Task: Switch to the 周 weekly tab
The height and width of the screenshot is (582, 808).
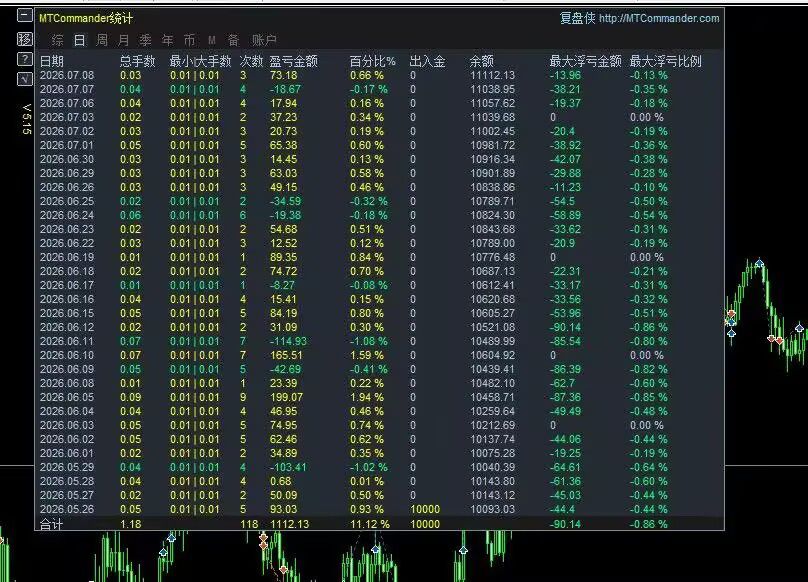Action: pos(102,40)
